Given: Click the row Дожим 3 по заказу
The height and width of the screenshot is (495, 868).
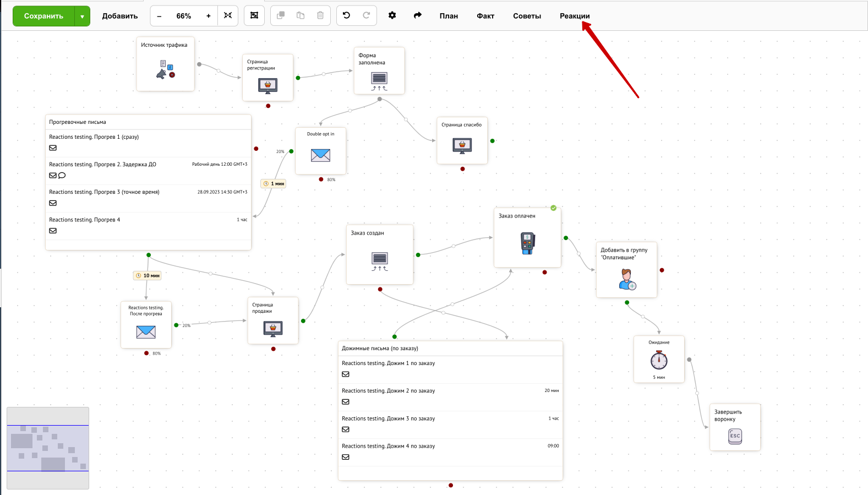Looking at the screenshot, I should coord(450,425).
